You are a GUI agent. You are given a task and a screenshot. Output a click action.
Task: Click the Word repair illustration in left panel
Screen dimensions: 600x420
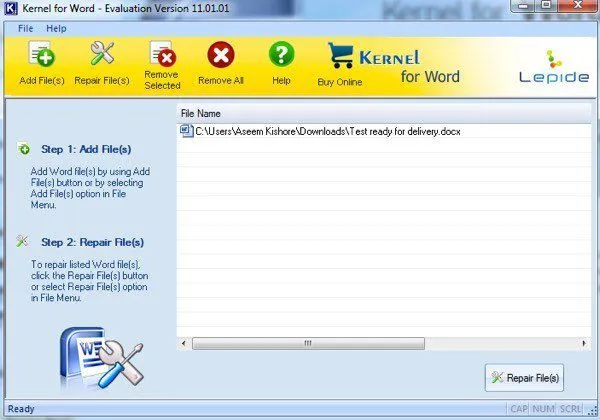tap(101, 358)
